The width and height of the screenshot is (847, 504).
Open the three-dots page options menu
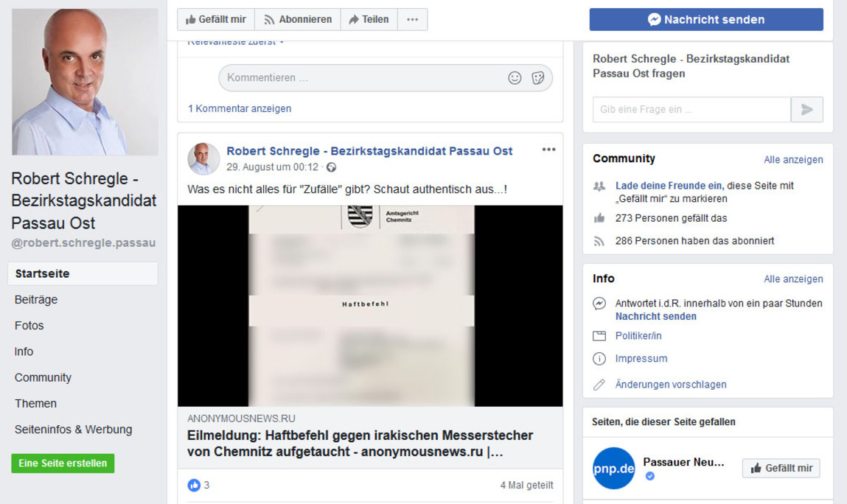(413, 19)
